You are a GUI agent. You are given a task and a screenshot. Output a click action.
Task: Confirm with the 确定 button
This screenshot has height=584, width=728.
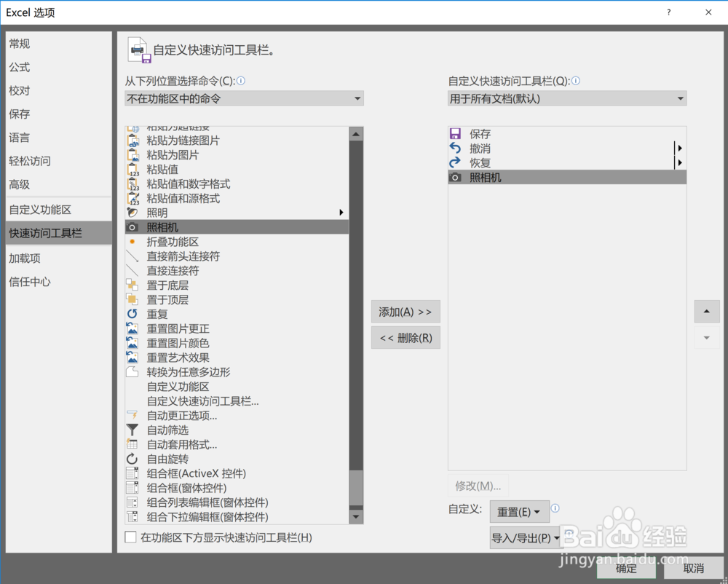pyautogui.click(x=626, y=568)
